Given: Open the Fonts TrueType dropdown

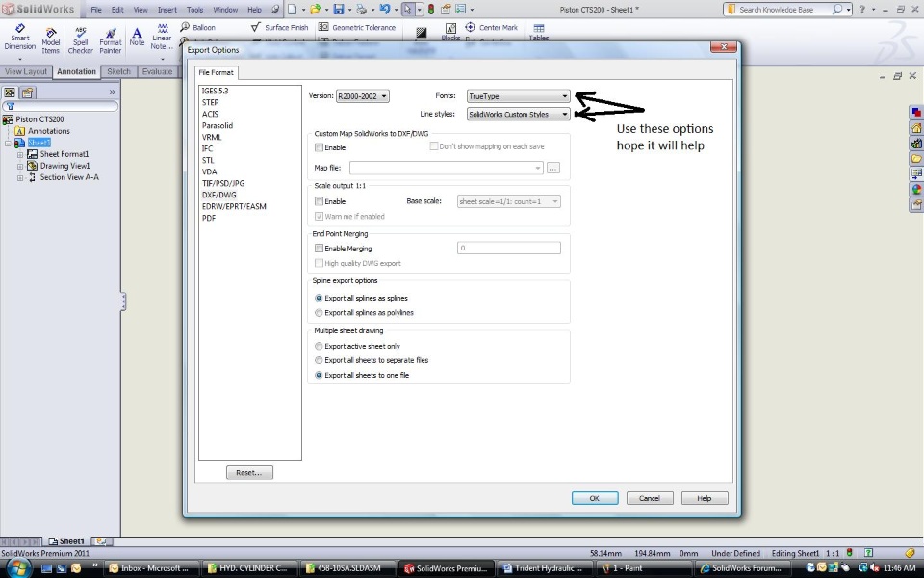Looking at the screenshot, I should click(x=519, y=96).
